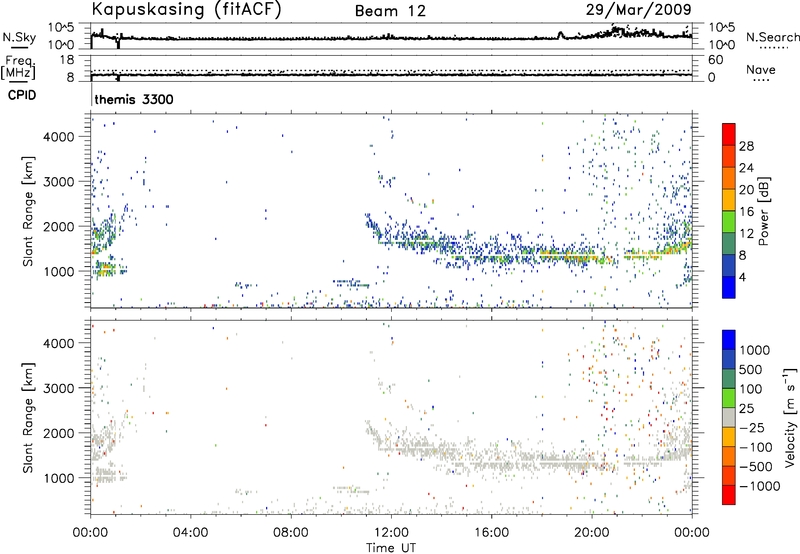Click the yellow power echo band near 18:30 UT

(x=567, y=254)
